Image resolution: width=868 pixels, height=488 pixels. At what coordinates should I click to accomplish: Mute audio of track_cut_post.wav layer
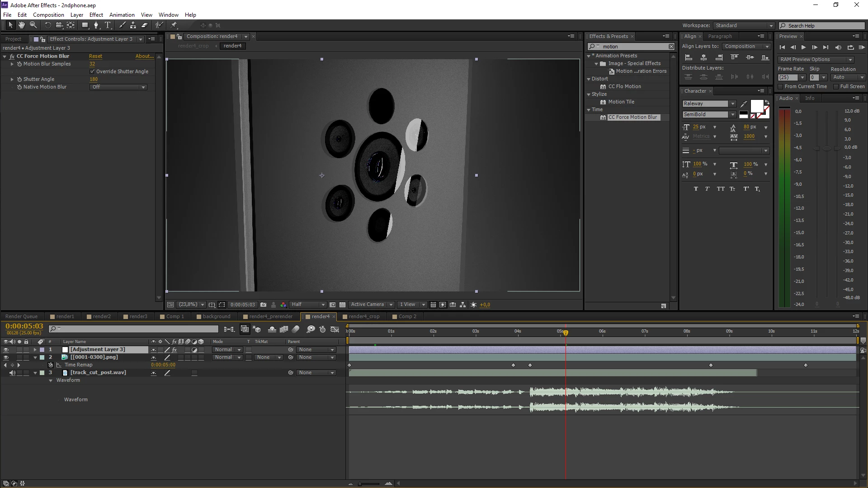tap(12, 373)
